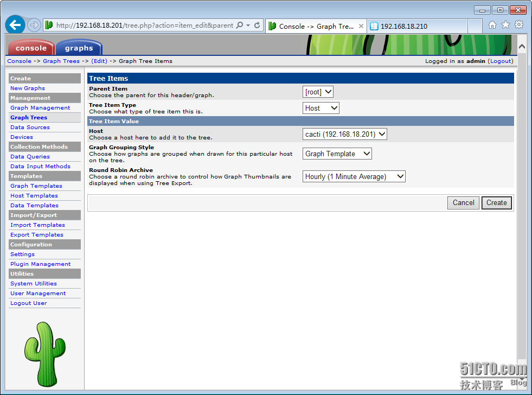The width and height of the screenshot is (532, 395).
Task: Click the browser forward arrow button
Action: coord(34,25)
